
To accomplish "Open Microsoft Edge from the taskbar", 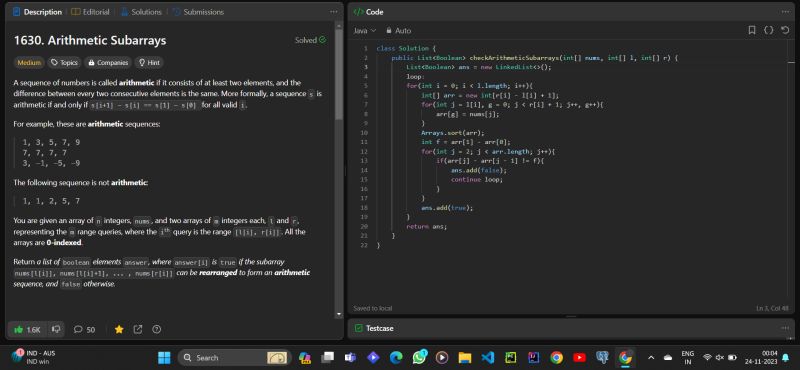I will pos(396,358).
